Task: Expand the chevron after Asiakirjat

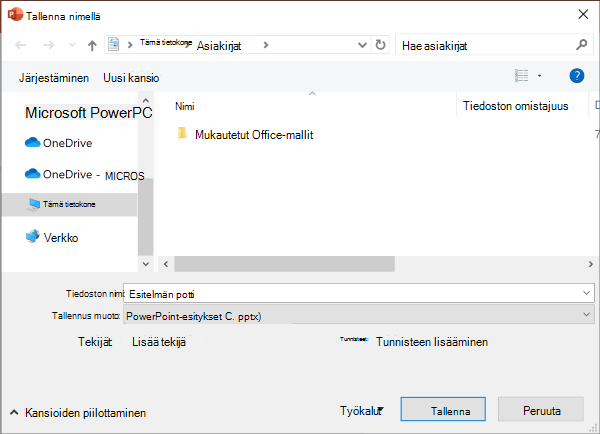Action: coord(266,45)
